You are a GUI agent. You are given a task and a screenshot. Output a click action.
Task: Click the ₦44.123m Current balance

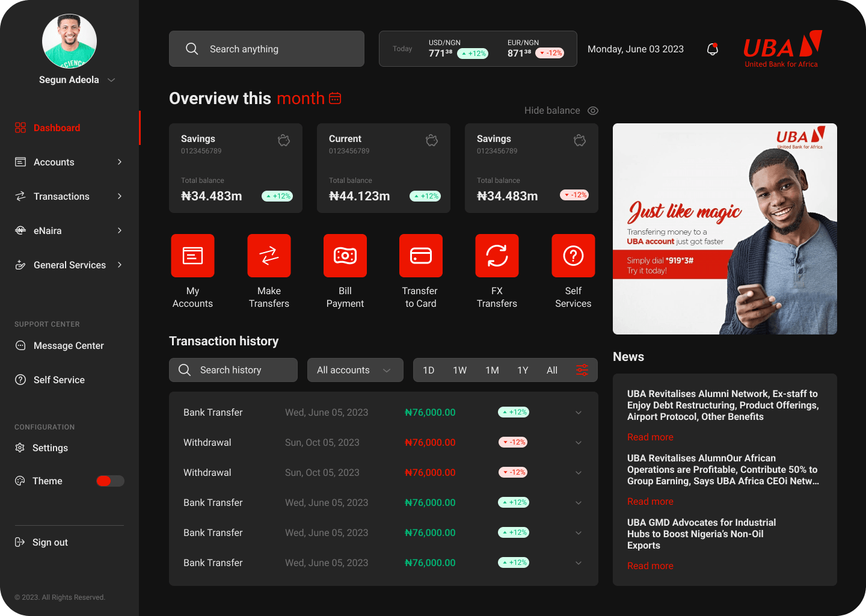click(360, 196)
